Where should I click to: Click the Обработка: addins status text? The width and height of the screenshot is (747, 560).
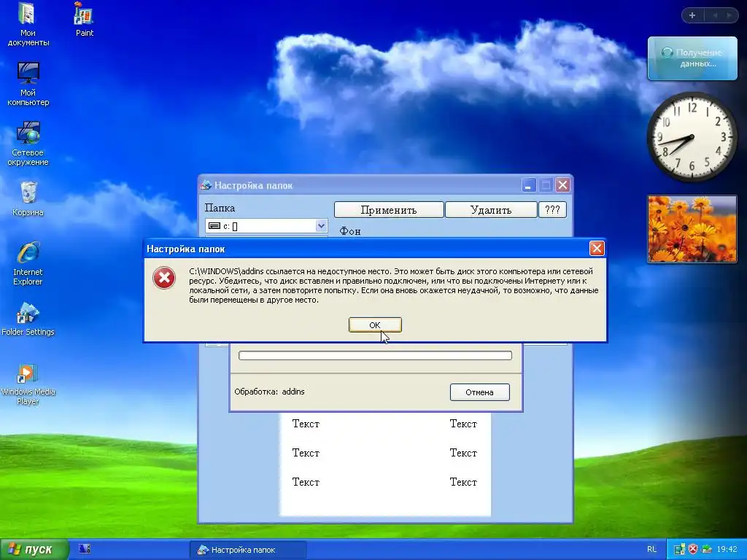[x=269, y=392]
